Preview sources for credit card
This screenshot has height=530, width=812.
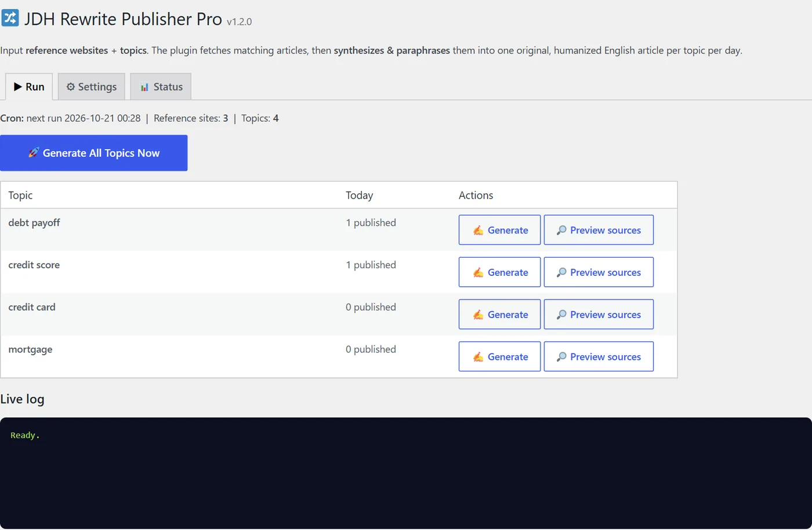pyautogui.click(x=599, y=314)
